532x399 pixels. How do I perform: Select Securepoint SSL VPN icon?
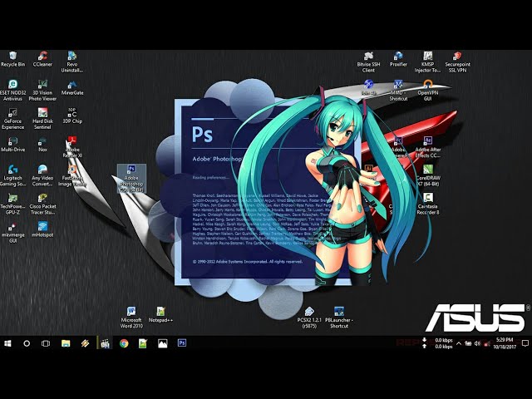457,62
